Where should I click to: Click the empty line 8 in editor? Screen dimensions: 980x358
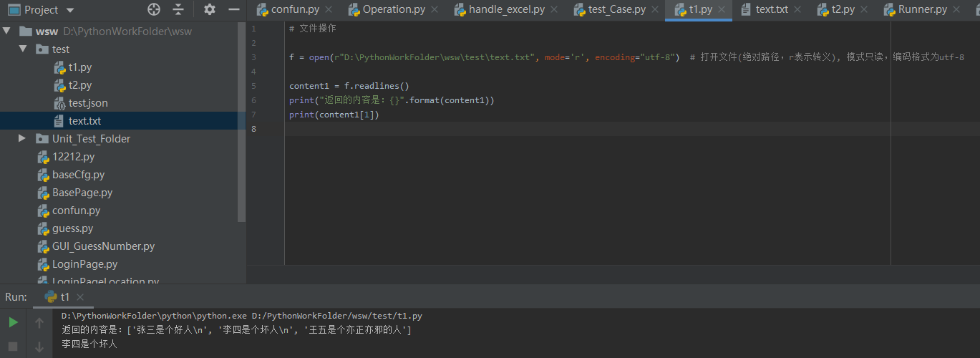pyautogui.click(x=632, y=129)
